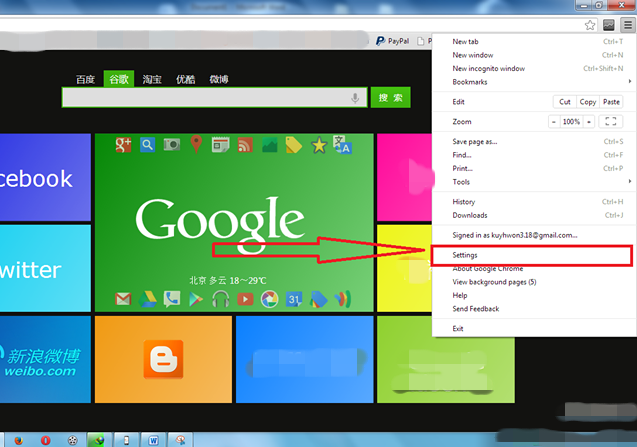
Task: Open the Facebook tile
Action: pyautogui.click(x=45, y=178)
